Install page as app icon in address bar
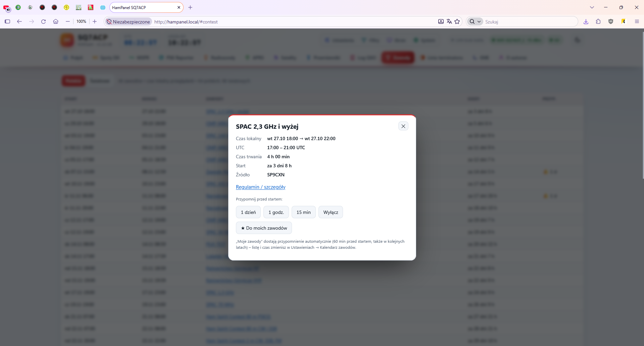 441,21
